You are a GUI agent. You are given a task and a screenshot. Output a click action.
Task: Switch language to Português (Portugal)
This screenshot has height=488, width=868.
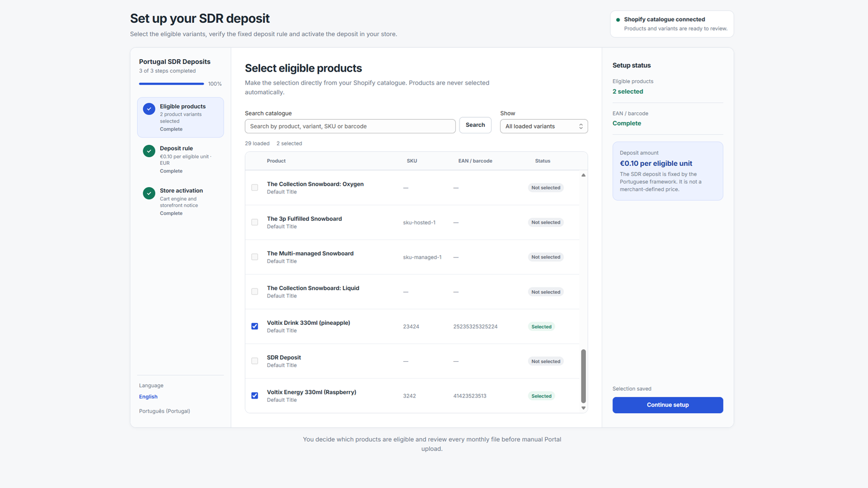click(164, 411)
